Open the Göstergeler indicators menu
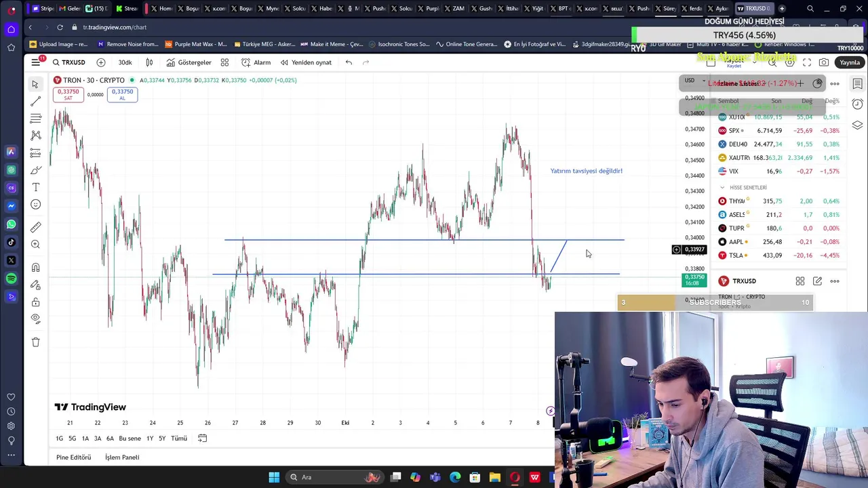The width and height of the screenshot is (868, 488). (189, 62)
